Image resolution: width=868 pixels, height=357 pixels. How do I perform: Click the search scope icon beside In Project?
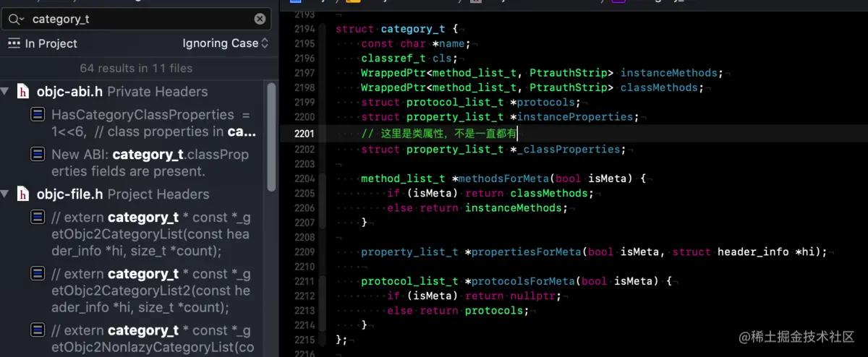[14, 43]
